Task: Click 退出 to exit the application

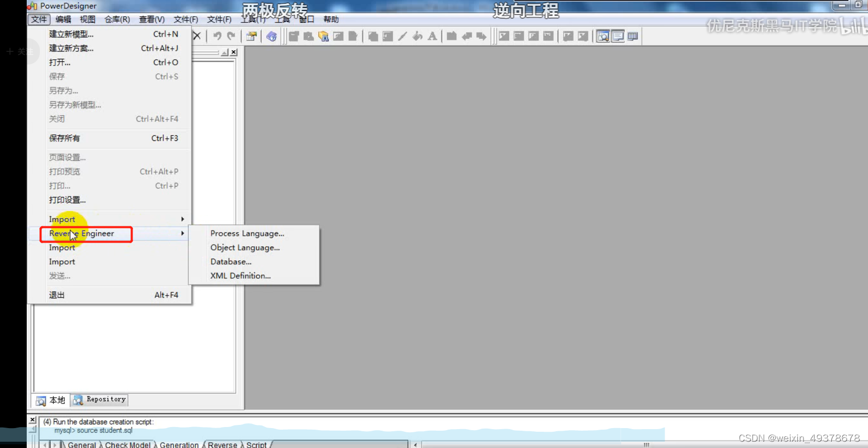Action: tap(57, 295)
